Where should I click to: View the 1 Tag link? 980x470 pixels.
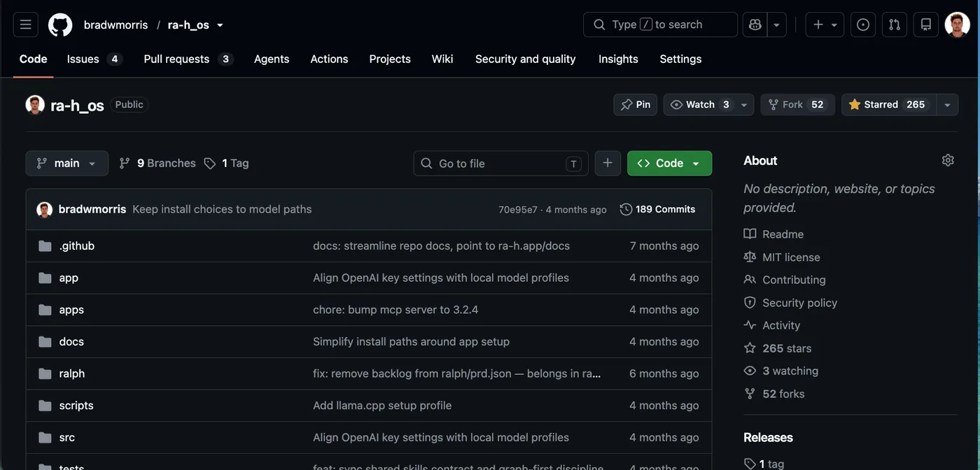pos(227,163)
